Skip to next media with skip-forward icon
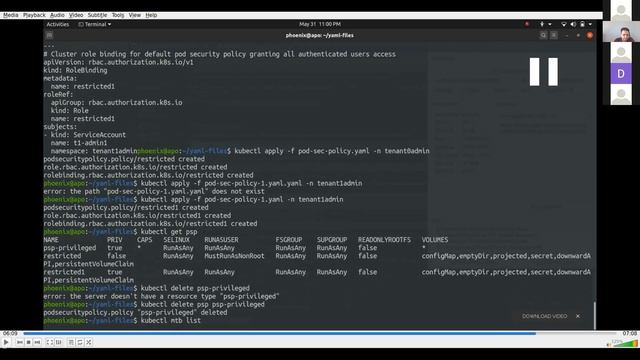 click(x=37, y=342)
